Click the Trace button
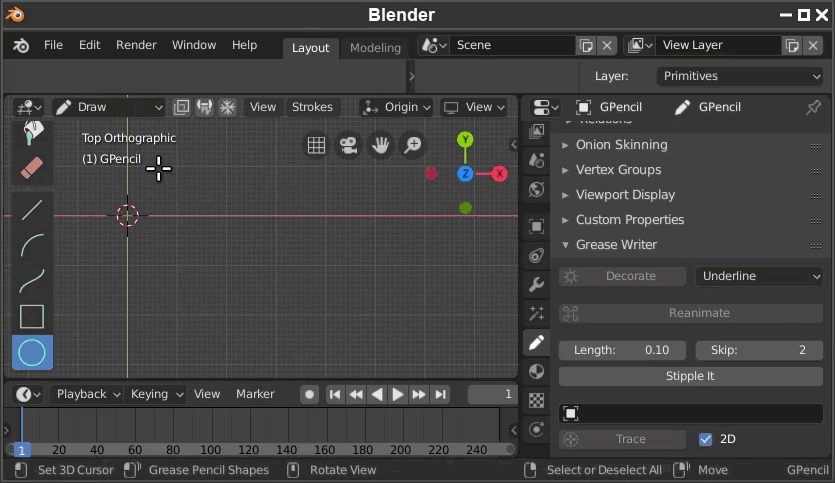The image size is (835, 483). tap(623, 439)
